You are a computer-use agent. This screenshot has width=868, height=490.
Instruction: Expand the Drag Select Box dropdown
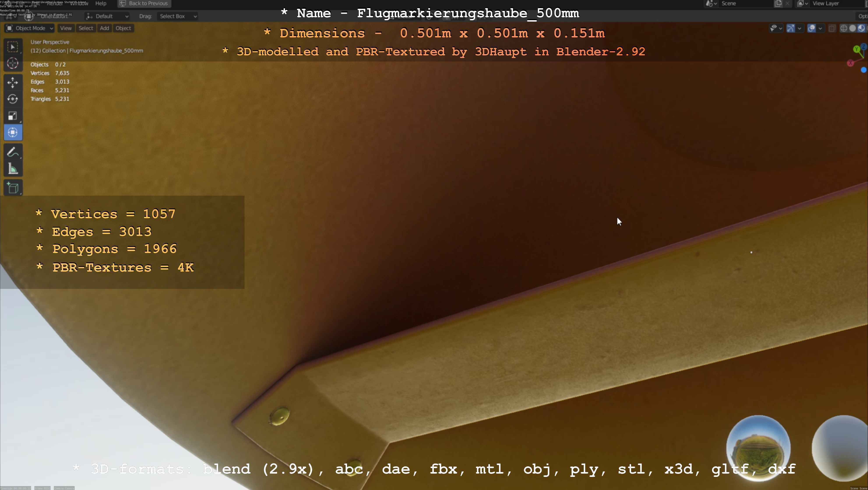pyautogui.click(x=177, y=16)
